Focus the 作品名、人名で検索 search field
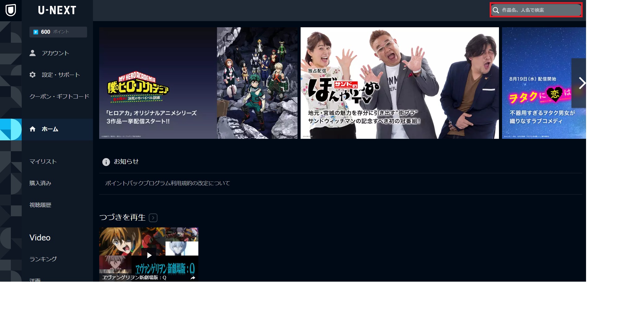 click(x=536, y=10)
